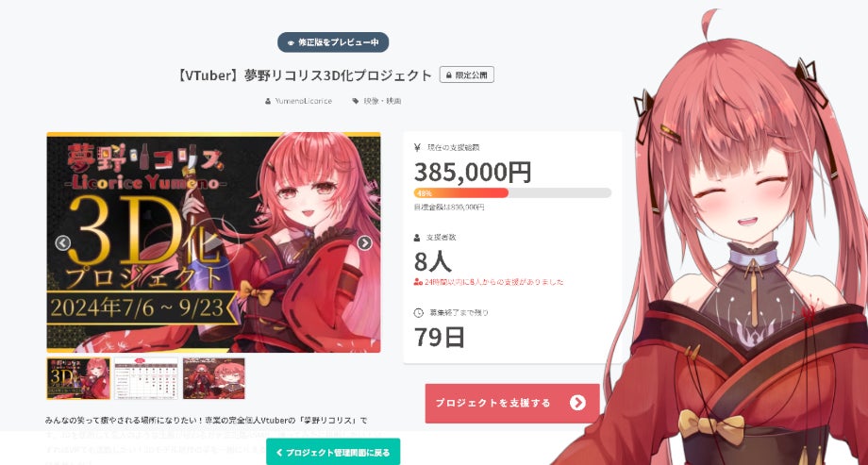Click the main 3D化プロジェクト banner image
The width and height of the screenshot is (868, 465).
point(213,242)
